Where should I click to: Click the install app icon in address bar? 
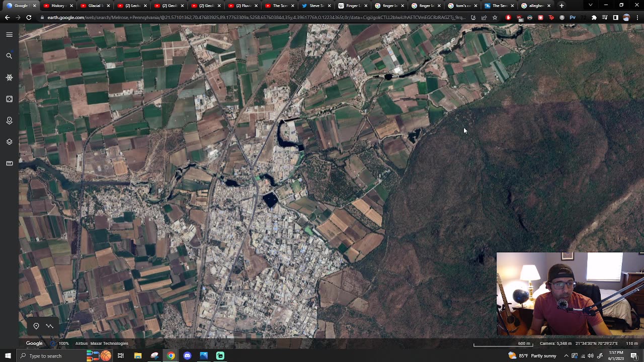473,18
